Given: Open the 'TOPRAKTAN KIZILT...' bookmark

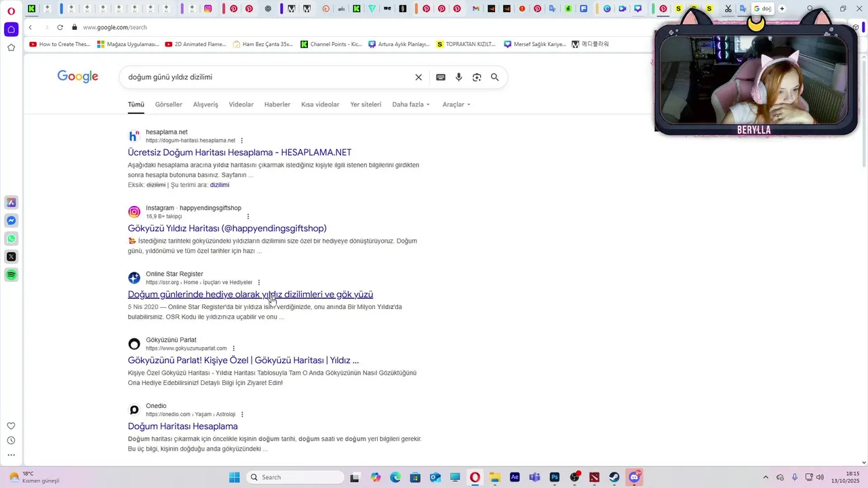Looking at the screenshot, I should tap(466, 44).
